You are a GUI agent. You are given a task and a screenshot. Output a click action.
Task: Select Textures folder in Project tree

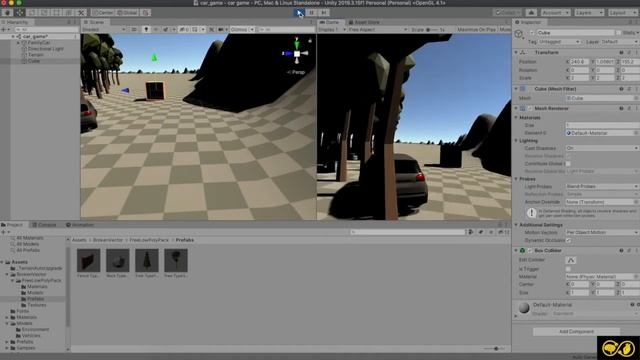(x=36, y=305)
